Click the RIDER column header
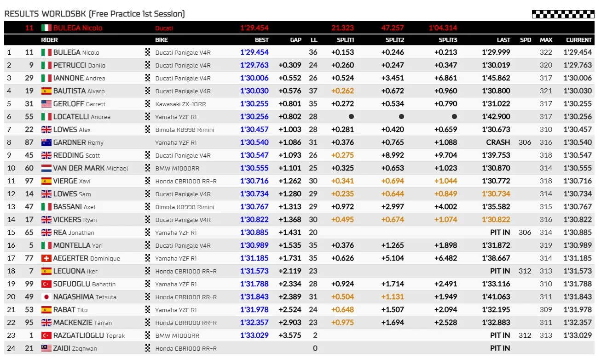Viewport: 601px width, 364px height. coord(49,40)
